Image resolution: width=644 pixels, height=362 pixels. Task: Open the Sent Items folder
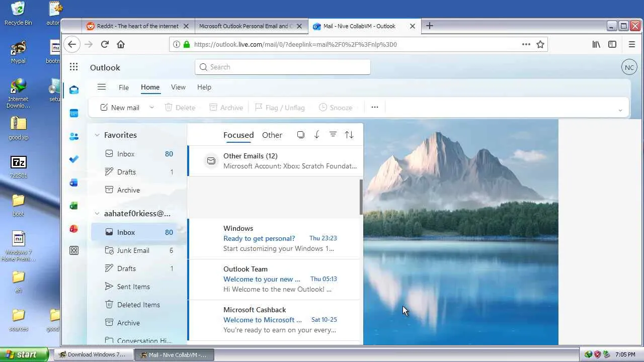click(x=139, y=287)
